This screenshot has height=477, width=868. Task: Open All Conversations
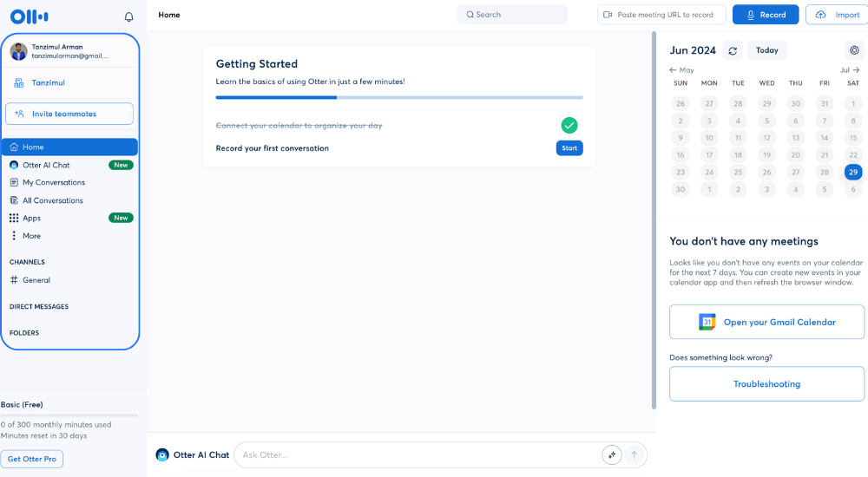[53, 200]
